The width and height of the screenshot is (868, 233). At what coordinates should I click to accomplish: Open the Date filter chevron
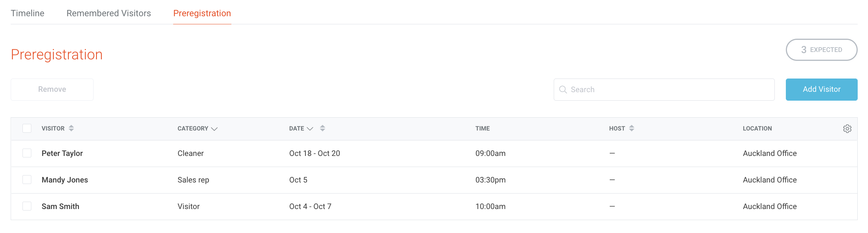coord(310,129)
